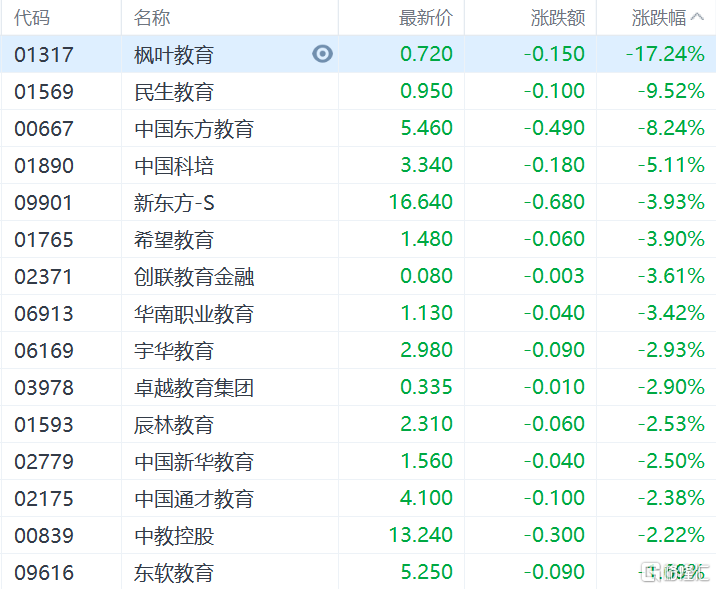Image resolution: width=716 pixels, height=589 pixels.
Task: Click percentage -3.90%
Action: pos(671,239)
